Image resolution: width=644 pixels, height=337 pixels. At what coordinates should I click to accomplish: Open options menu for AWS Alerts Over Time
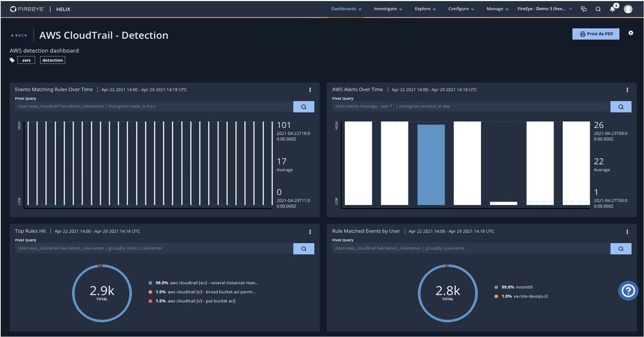(x=627, y=90)
